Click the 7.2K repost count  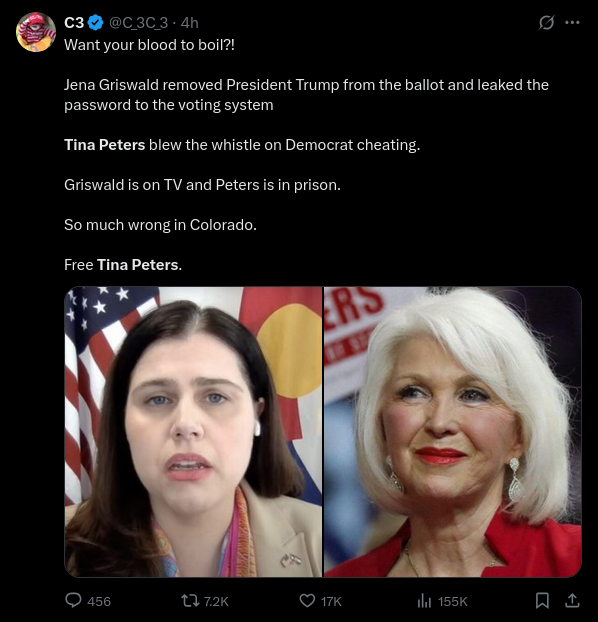216,602
